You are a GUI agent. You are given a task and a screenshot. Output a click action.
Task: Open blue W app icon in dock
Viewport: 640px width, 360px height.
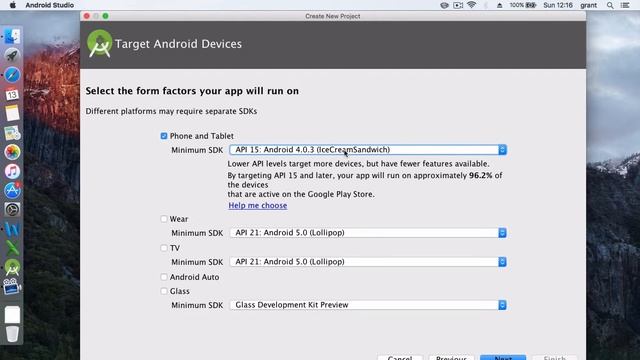pos(12,229)
